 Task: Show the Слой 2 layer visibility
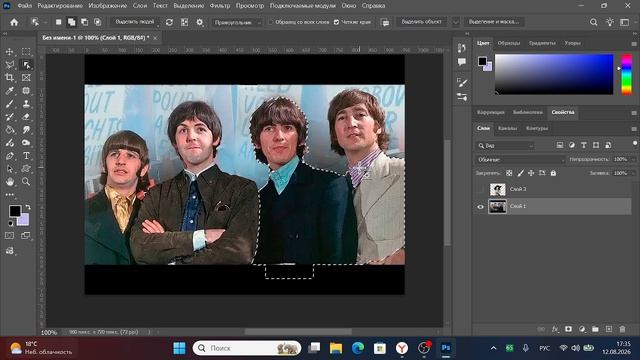coord(480,189)
